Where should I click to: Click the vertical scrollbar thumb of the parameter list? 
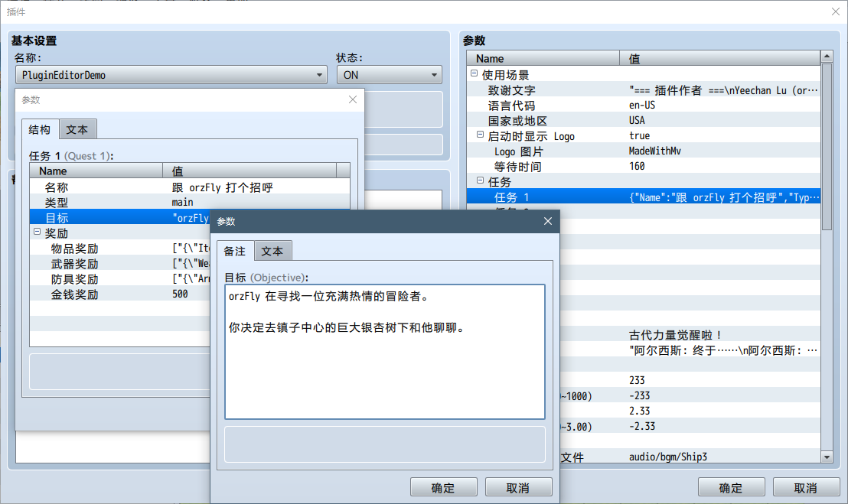coord(827,147)
